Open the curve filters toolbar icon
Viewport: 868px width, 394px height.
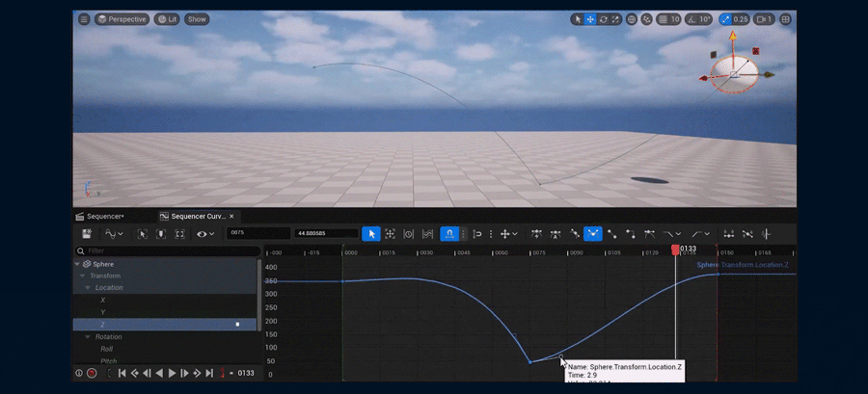pos(767,234)
